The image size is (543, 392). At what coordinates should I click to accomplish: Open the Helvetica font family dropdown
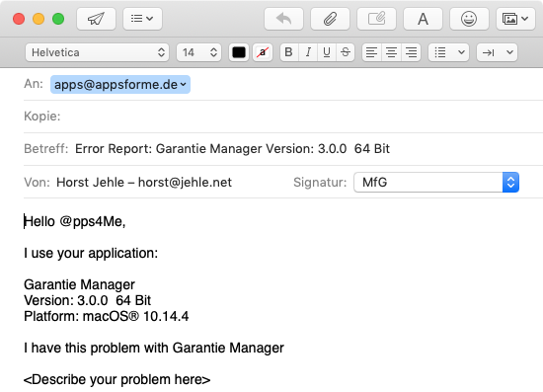point(97,52)
